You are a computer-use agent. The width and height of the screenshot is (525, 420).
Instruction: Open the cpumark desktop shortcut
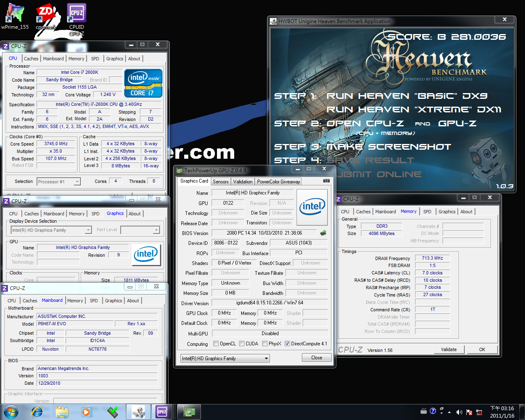click(x=46, y=16)
